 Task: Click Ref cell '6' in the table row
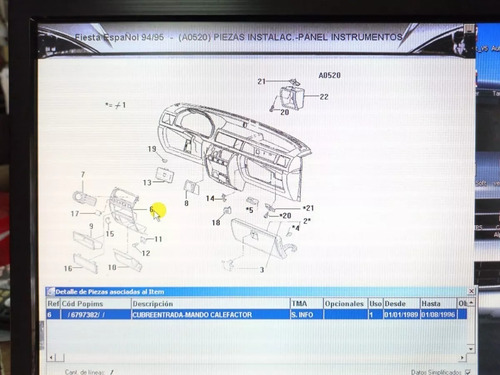(x=53, y=315)
